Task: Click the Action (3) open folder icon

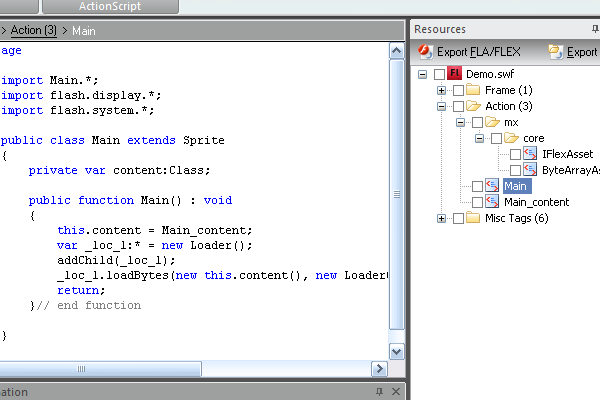Action: coord(473,106)
